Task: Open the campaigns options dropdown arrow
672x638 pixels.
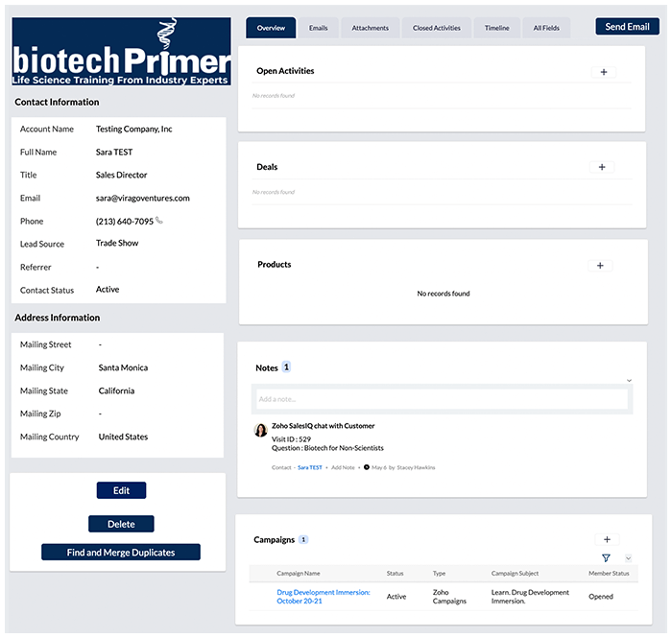Action: (628, 558)
